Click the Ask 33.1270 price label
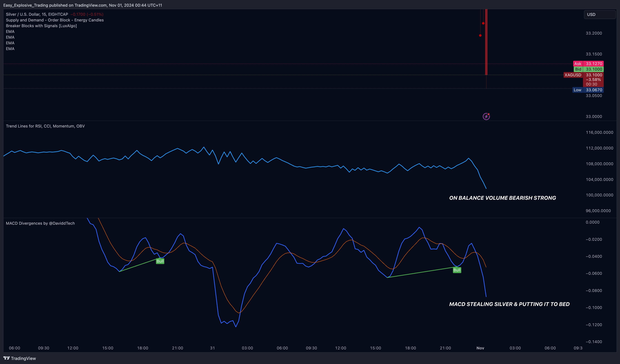620x364 pixels. pos(588,64)
